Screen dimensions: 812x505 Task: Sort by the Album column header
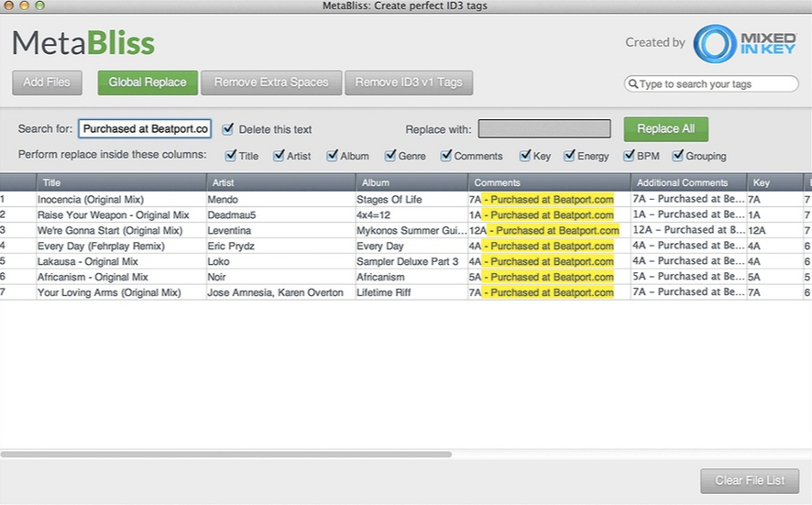(411, 182)
